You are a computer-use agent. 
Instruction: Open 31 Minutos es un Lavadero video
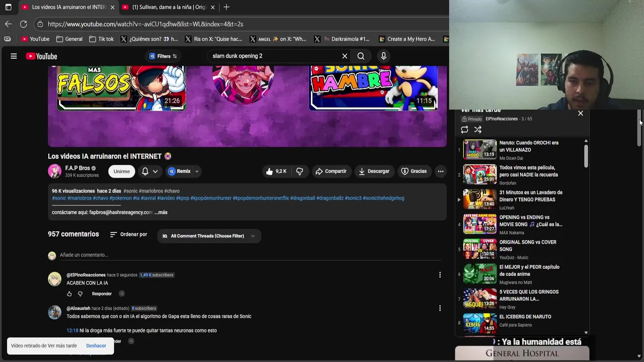[x=522, y=199]
